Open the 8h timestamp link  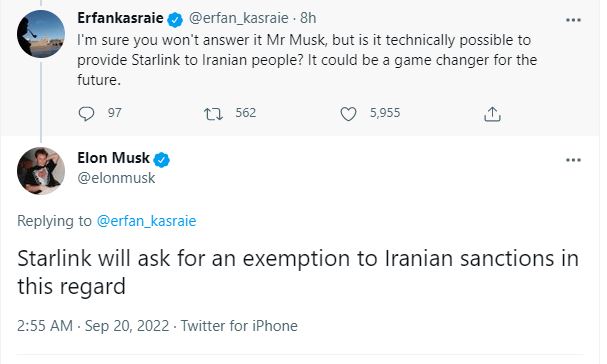(308, 18)
